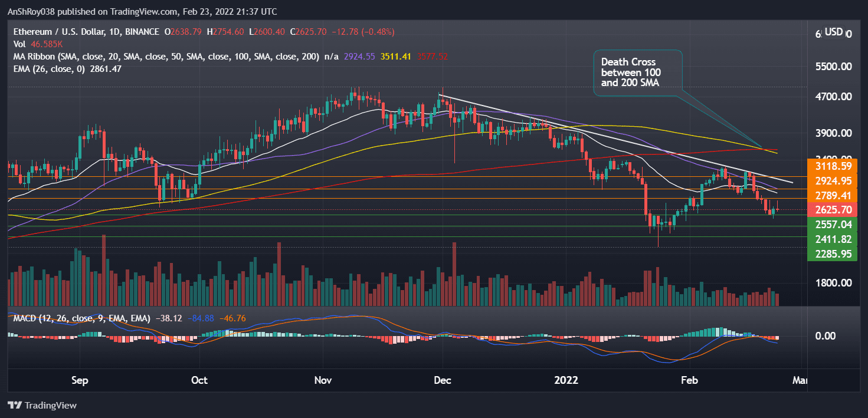Viewport: 868px width, 418px height.
Task: Click the closing price value C2625.70 in legend
Action: click(x=309, y=31)
